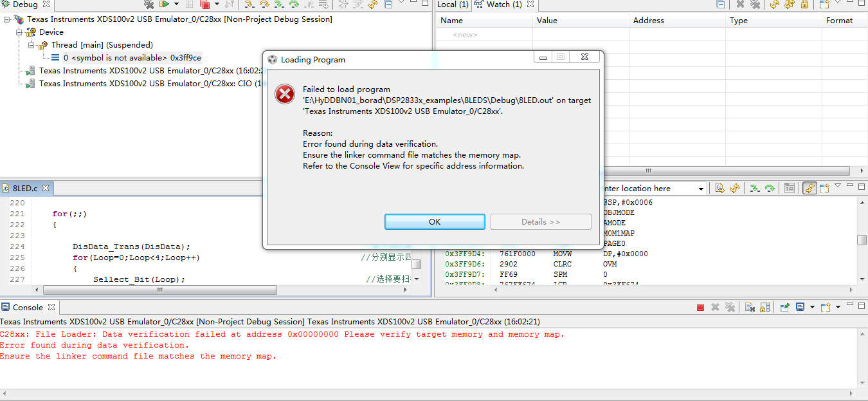Click the Refresh icon in Disassembly toolbar
The width and height of the screenshot is (868, 401).
point(735,188)
